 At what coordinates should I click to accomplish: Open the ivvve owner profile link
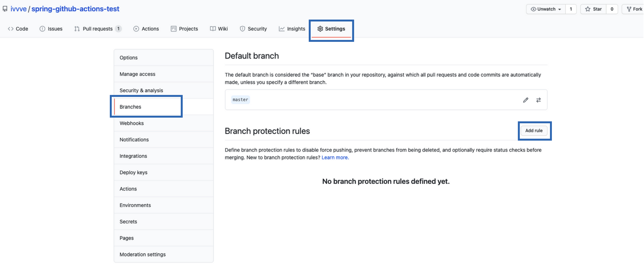tap(18, 9)
